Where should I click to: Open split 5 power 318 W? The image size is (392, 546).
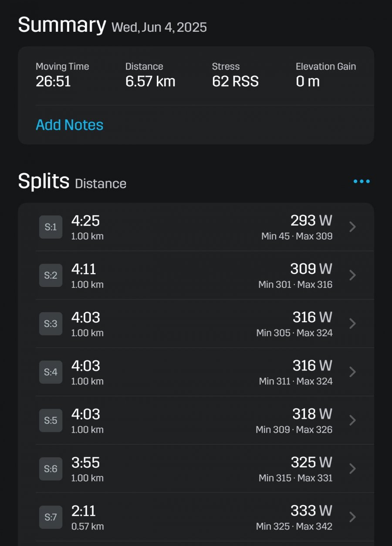pos(312,414)
